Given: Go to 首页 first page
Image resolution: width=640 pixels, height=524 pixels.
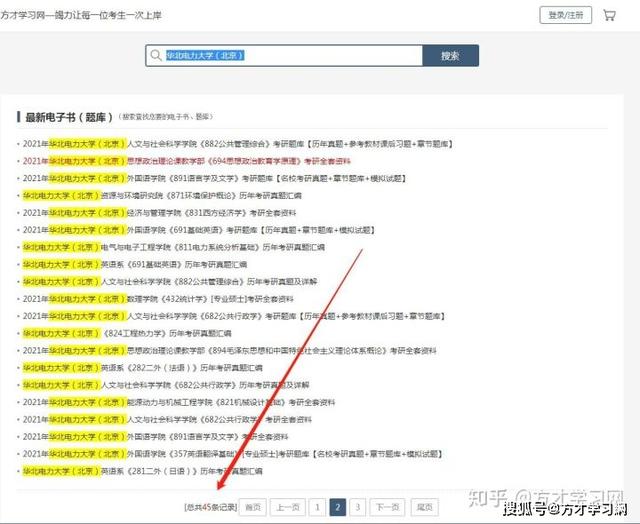Looking at the screenshot, I should coord(253,507).
